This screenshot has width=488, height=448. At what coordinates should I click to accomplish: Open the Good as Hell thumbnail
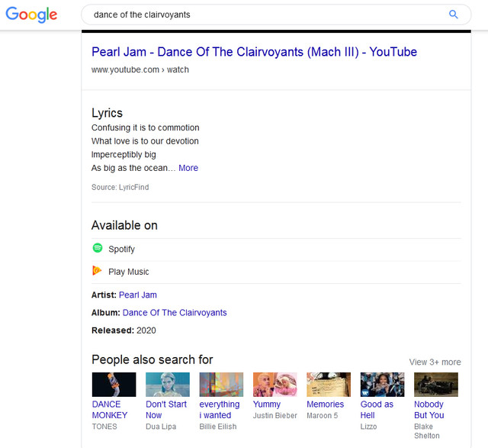coord(382,385)
